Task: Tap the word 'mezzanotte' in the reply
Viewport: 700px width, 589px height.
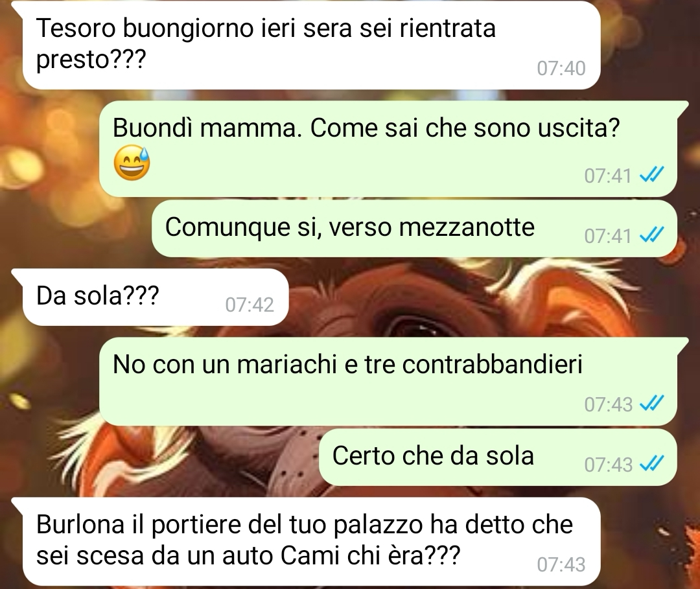Action: pos(467,227)
